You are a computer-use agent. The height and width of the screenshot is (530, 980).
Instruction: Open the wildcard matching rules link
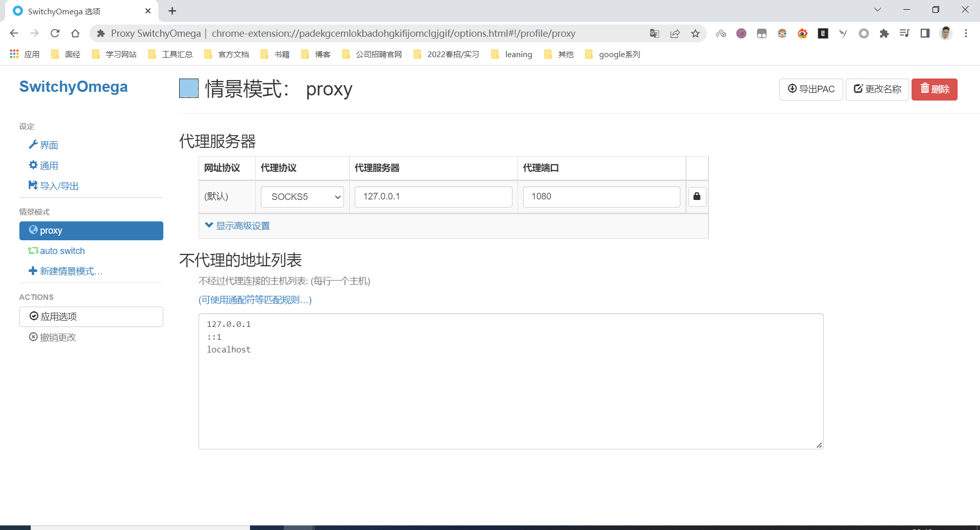coord(255,300)
